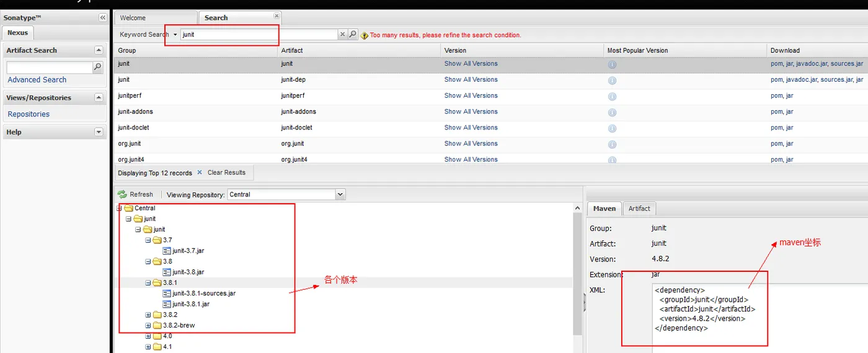Image resolution: width=868 pixels, height=353 pixels.
Task: Click popular version info icon for junit-addons
Action: coord(612,113)
